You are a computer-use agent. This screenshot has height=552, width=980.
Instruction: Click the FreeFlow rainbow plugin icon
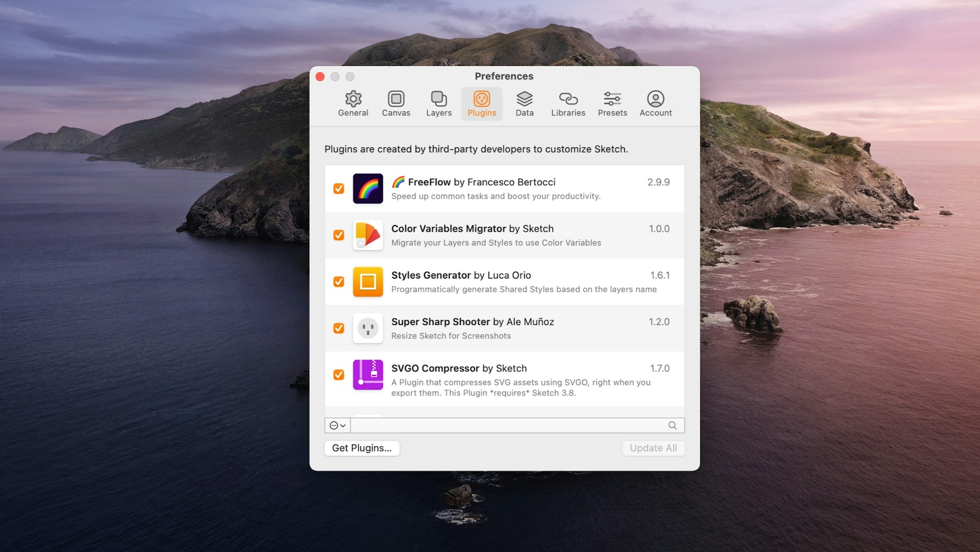(x=368, y=188)
